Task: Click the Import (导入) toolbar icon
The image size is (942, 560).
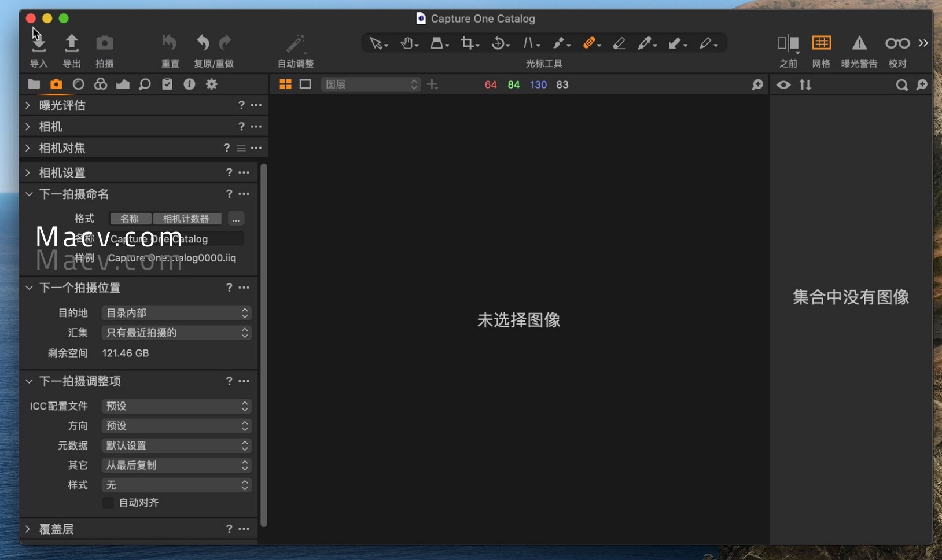Action: click(39, 43)
